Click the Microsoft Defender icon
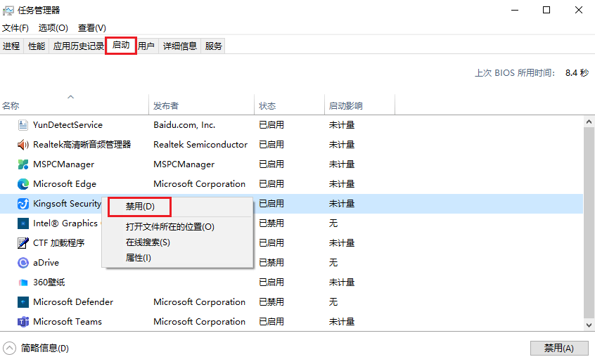 (23, 302)
